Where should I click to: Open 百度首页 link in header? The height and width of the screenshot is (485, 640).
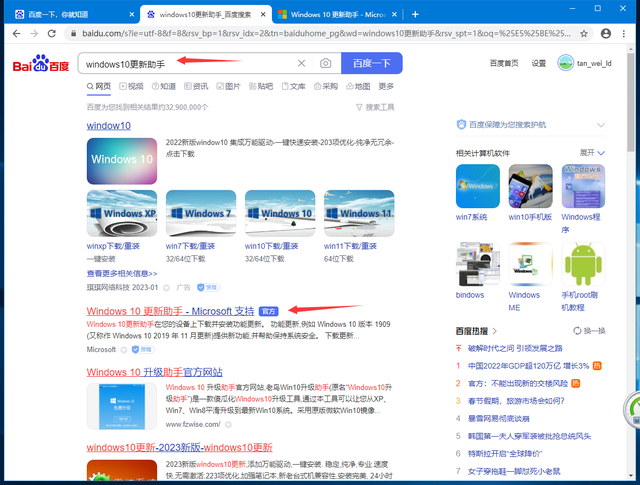[x=504, y=63]
